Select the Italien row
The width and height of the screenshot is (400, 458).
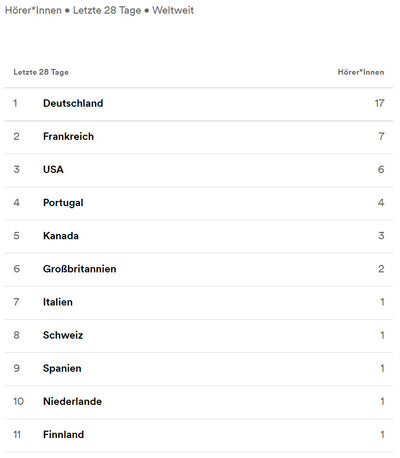(199, 303)
